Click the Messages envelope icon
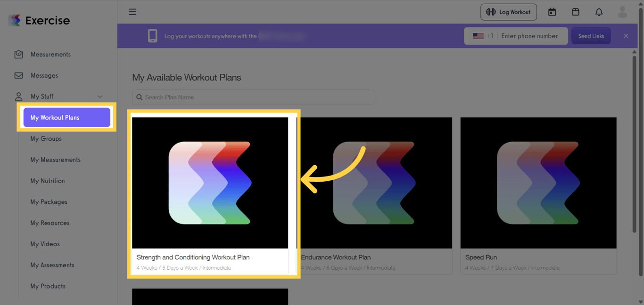 point(18,75)
